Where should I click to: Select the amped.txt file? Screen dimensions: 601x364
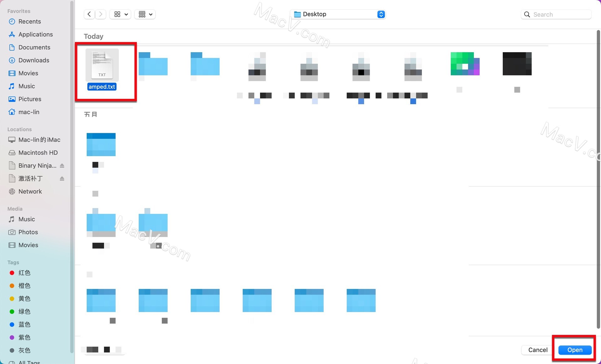point(102,68)
